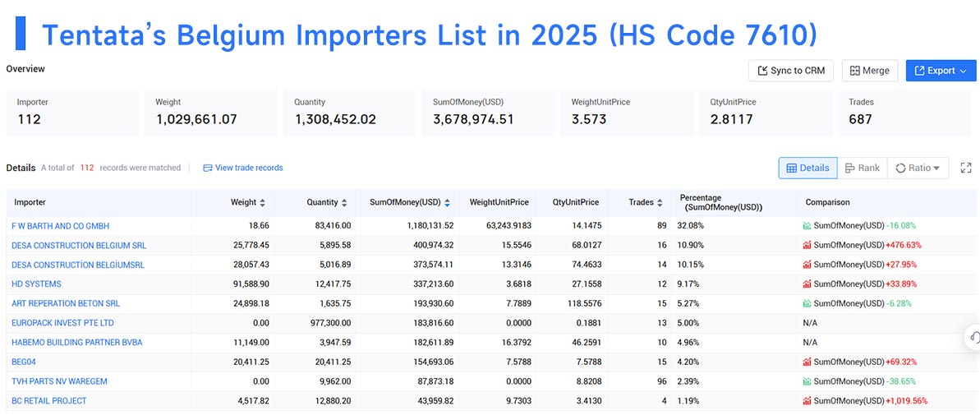Image resolution: width=980 pixels, height=420 pixels.
Task: Open the Ratio dropdown tab
Action: (918, 168)
